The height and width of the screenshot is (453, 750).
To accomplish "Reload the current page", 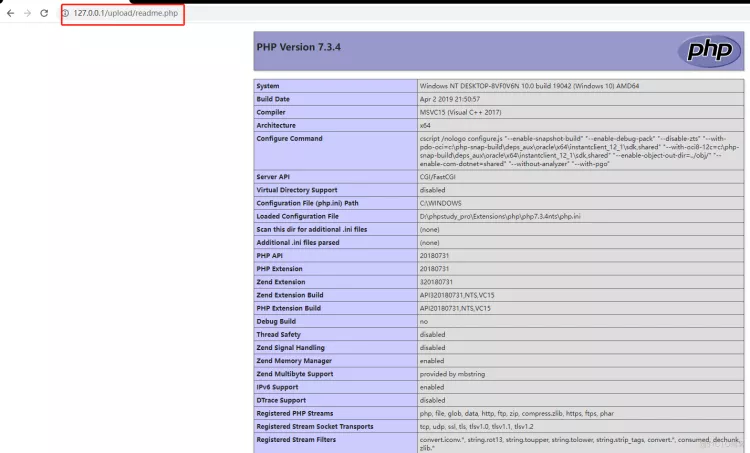I will (x=45, y=13).
